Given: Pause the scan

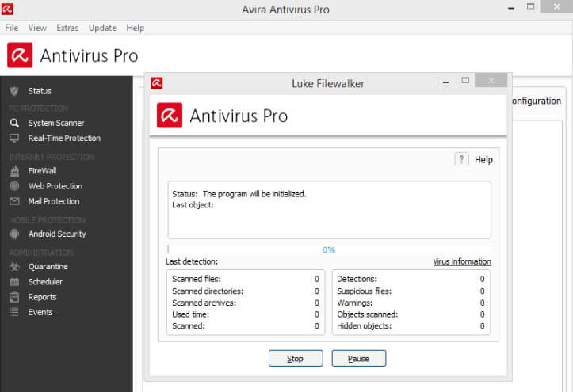Looking at the screenshot, I should (359, 359).
